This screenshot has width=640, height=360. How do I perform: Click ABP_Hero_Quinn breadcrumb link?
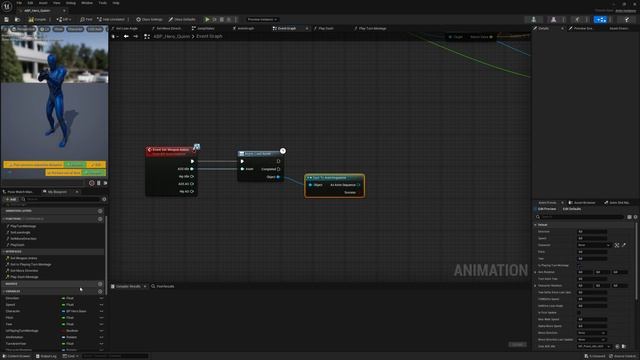172,37
